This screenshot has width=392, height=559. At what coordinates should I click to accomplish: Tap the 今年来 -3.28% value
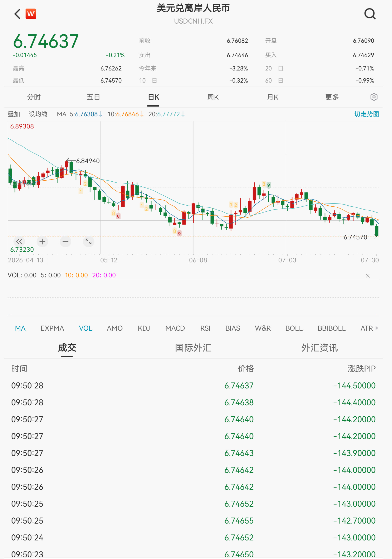tap(239, 68)
